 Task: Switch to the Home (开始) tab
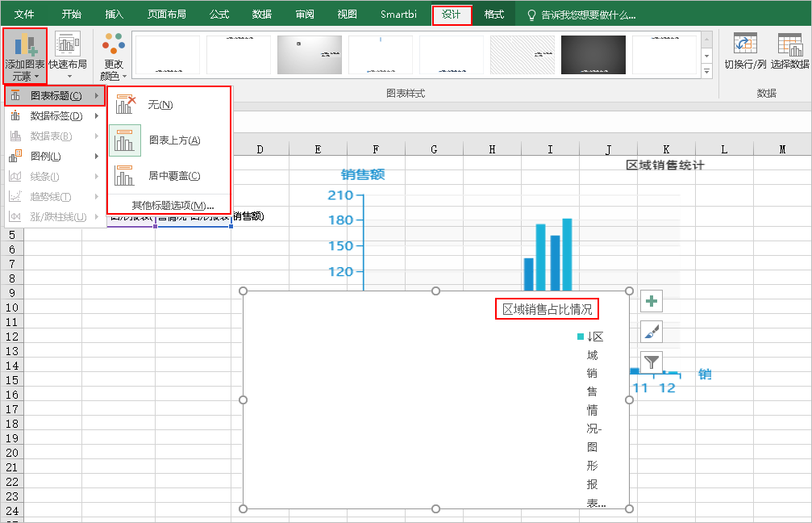72,14
